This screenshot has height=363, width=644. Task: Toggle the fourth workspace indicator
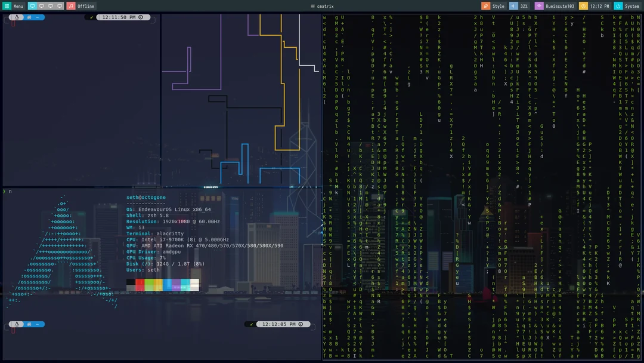pos(60,5)
